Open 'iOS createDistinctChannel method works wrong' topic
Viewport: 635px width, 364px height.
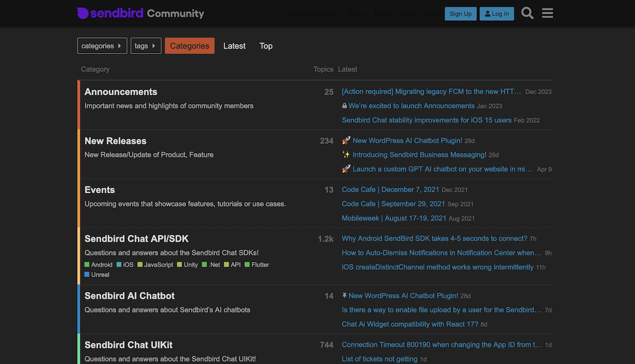[438, 267]
